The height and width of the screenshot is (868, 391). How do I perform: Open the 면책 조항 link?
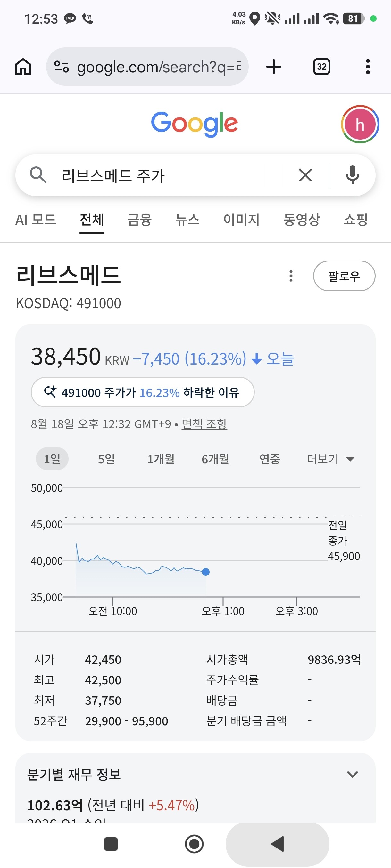tap(204, 423)
